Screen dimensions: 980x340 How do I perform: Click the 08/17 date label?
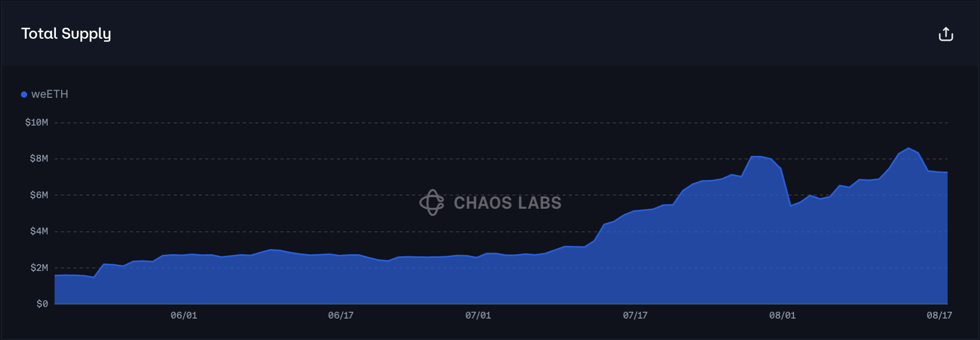click(939, 315)
